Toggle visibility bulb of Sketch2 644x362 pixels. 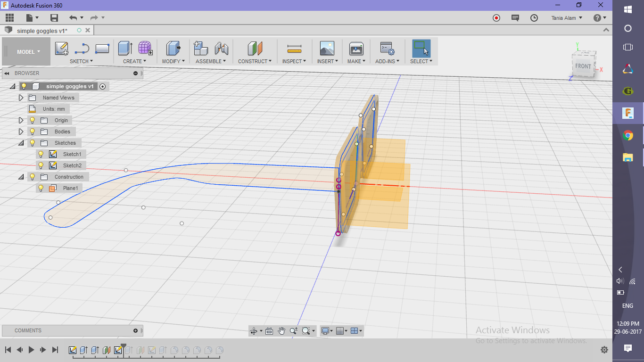(x=41, y=165)
